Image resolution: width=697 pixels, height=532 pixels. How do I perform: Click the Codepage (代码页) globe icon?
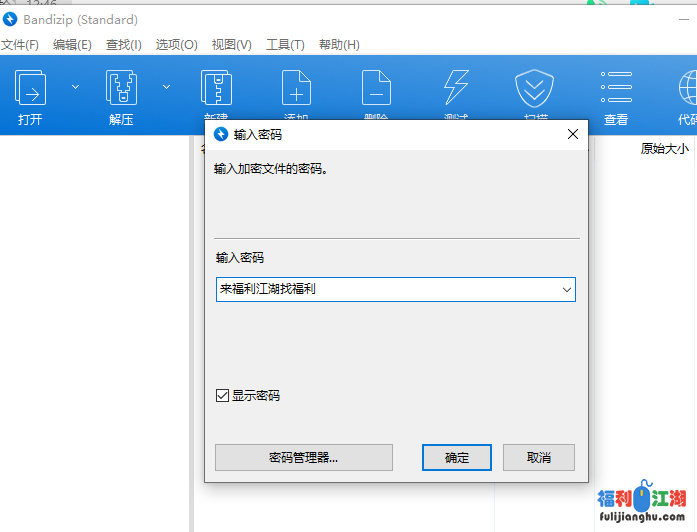click(x=686, y=90)
